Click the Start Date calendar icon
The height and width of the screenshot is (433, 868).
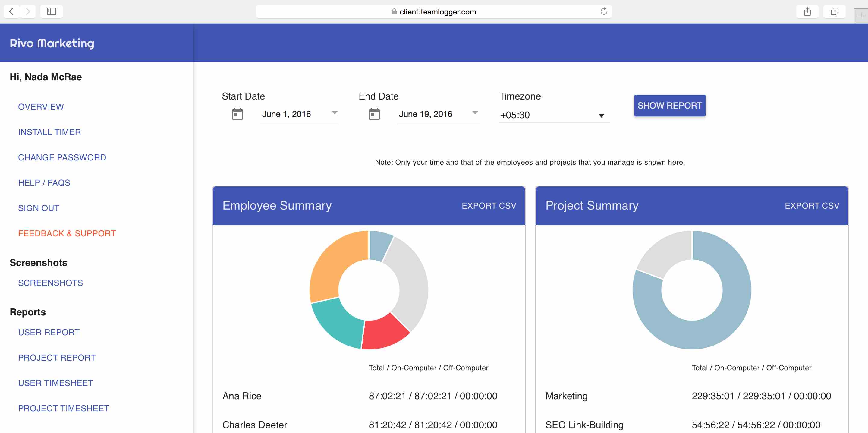(237, 114)
